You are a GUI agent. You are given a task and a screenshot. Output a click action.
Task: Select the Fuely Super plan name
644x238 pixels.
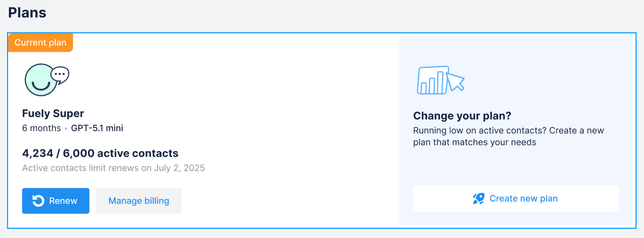coord(53,113)
